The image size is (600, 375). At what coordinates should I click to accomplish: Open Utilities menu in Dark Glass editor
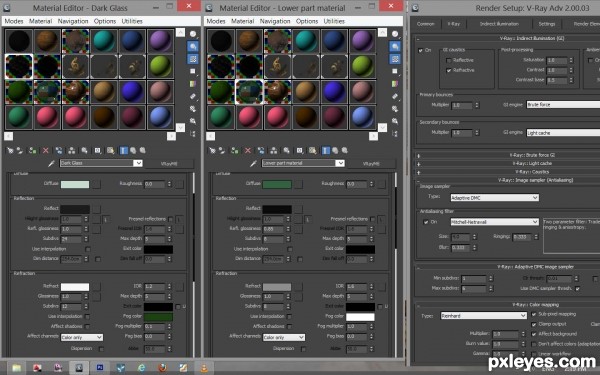coord(132,21)
